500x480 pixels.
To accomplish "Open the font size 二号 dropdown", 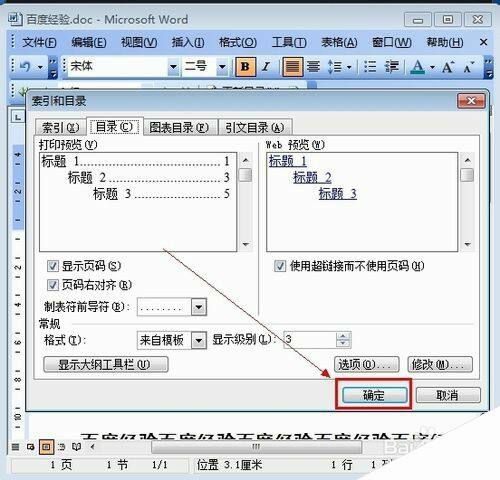I will [x=222, y=67].
